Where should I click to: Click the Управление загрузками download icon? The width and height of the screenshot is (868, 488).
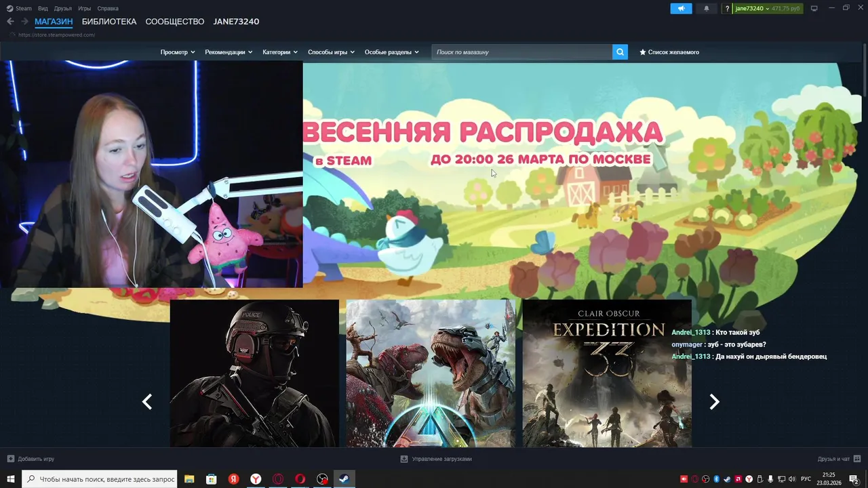pos(404,459)
